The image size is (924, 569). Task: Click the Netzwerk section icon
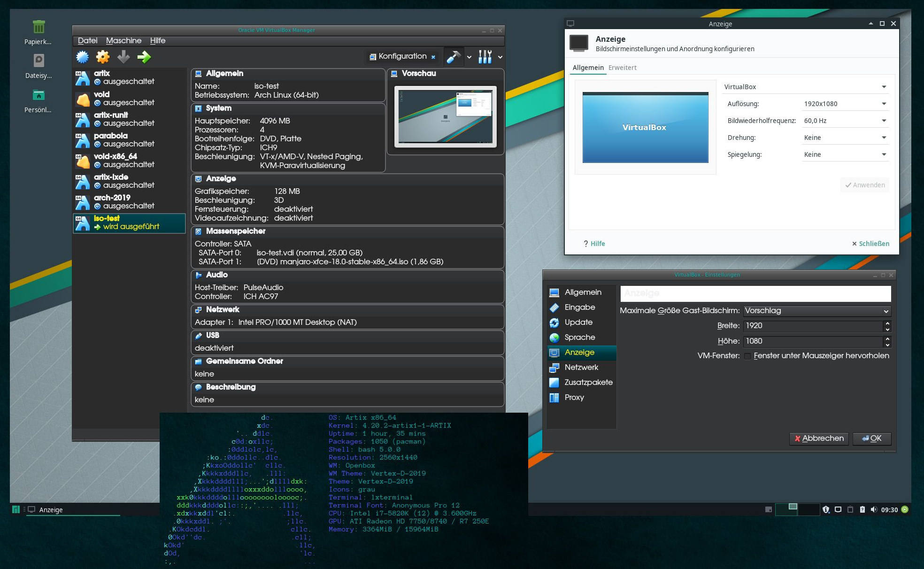coord(199,310)
